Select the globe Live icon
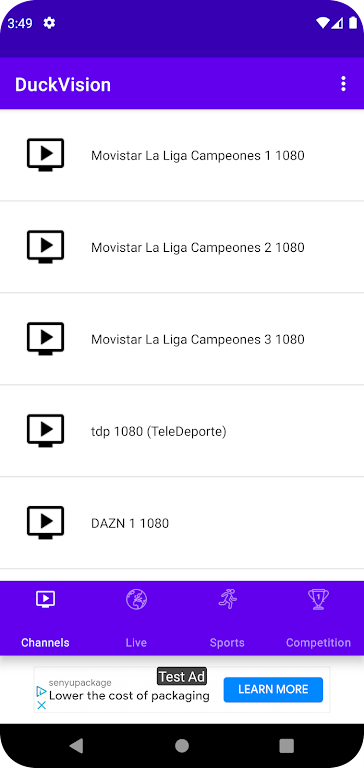The width and height of the screenshot is (364, 768). (136, 600)
